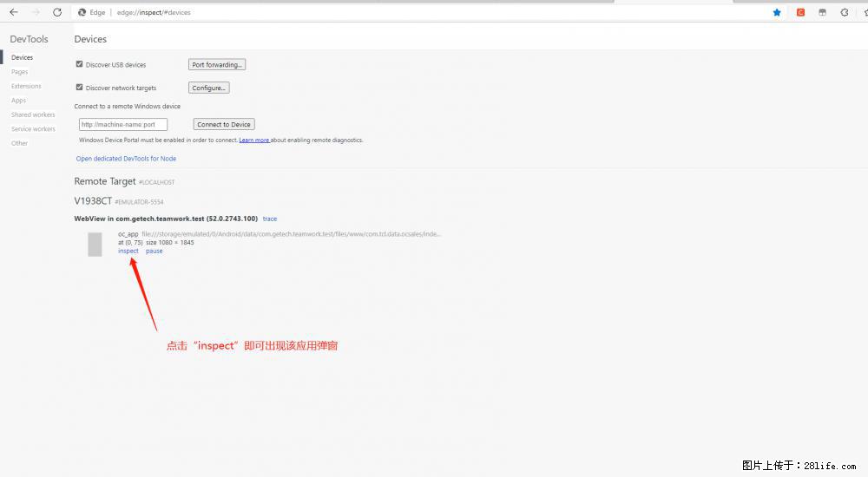Click the Edge logo in address bar
Image resolution: width=868 pixels, height=477 pixels.
click(82, 12)
